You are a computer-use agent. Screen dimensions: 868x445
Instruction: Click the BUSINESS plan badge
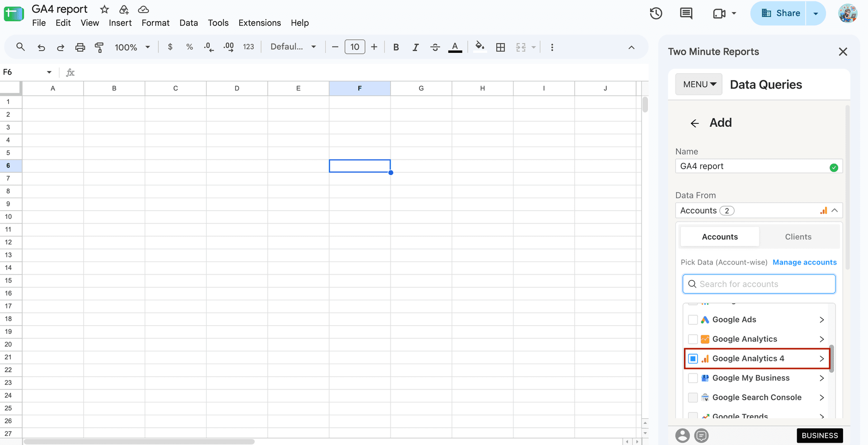point(820,436)
